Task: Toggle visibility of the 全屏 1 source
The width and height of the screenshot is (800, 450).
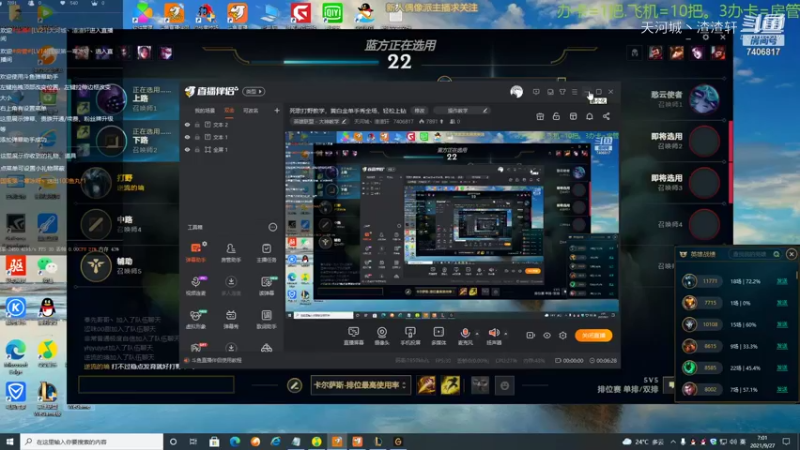Action: 187,150
